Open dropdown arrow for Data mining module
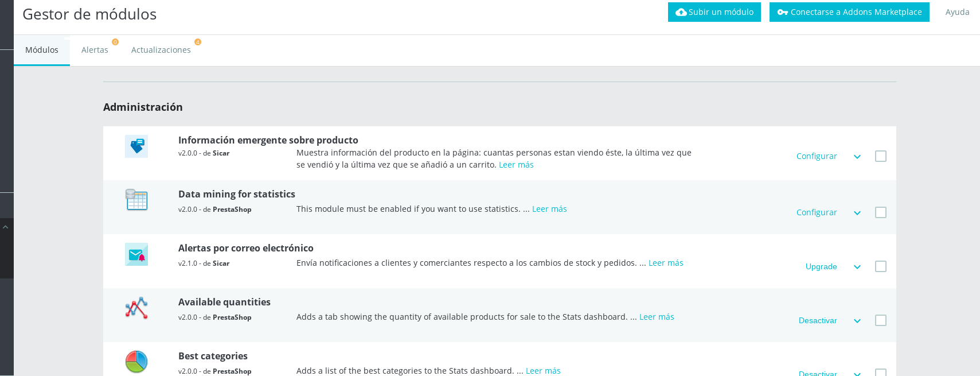Image resolution: width=980 pixels, height=376 pixels. click(857, 213)
